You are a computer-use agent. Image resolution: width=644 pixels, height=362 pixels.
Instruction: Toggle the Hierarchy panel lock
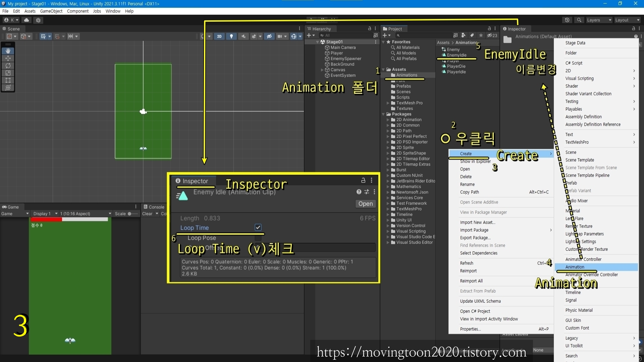point(370,29)
